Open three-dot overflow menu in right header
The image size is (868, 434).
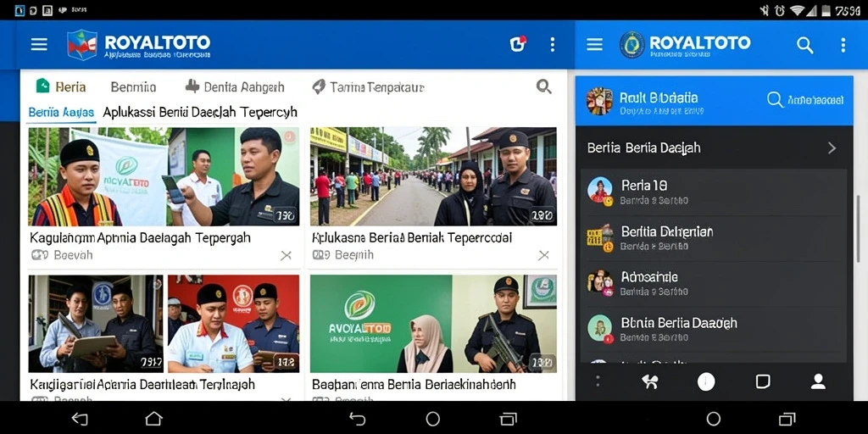(x=843, y=45)
